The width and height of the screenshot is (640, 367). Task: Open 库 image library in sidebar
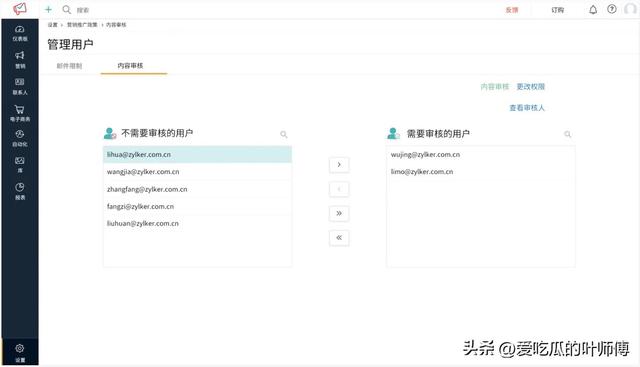(x=20, y=165)
